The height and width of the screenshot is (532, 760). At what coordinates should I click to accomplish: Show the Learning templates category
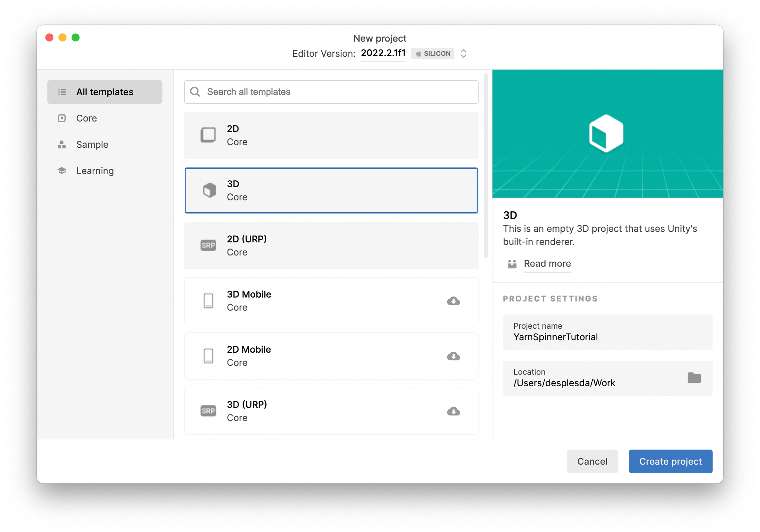point(95,171)
